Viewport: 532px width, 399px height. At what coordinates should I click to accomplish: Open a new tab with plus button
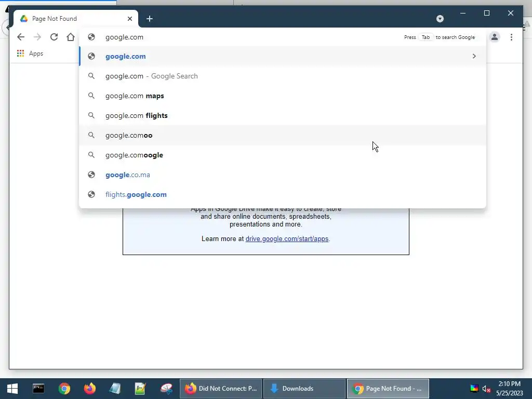point(150,19)
